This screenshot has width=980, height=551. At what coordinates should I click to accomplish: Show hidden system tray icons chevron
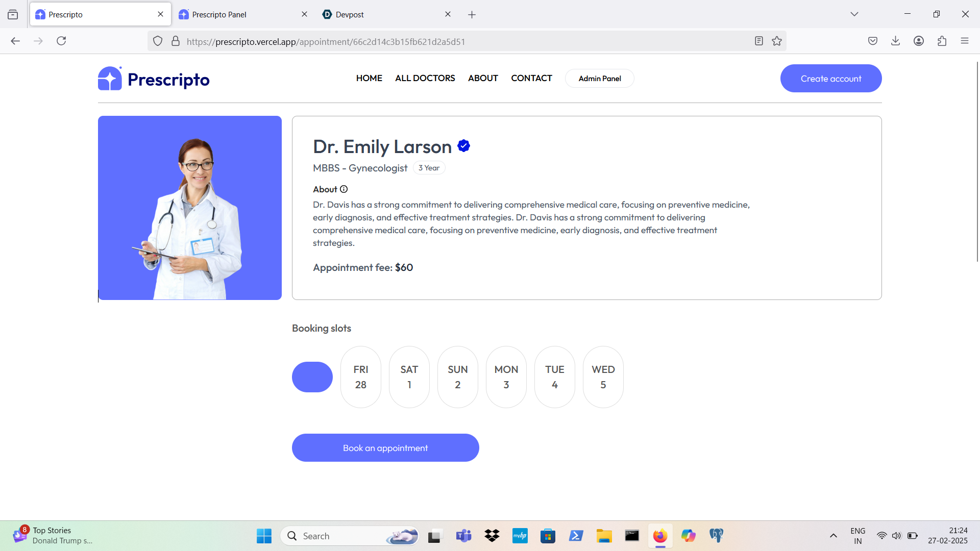tap(834, 536)
